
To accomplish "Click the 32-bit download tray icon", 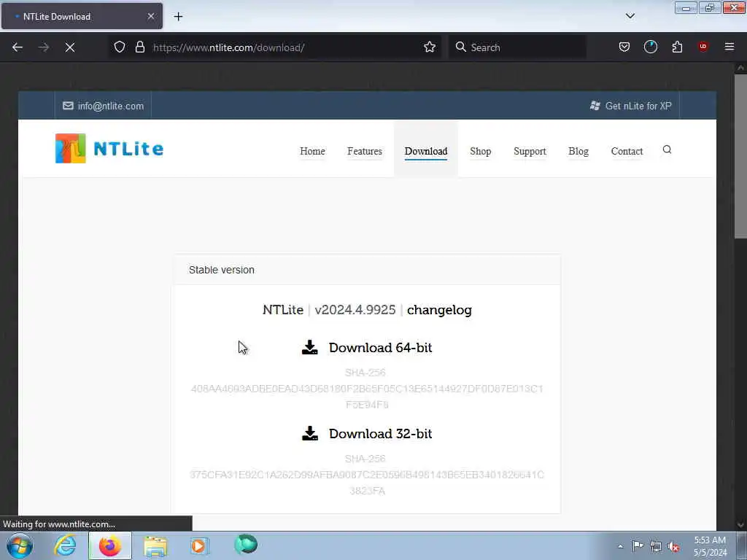I will click(x=309, y=433).
